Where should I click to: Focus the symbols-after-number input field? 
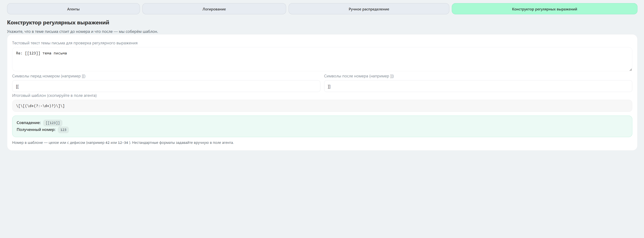coord(478,86)
